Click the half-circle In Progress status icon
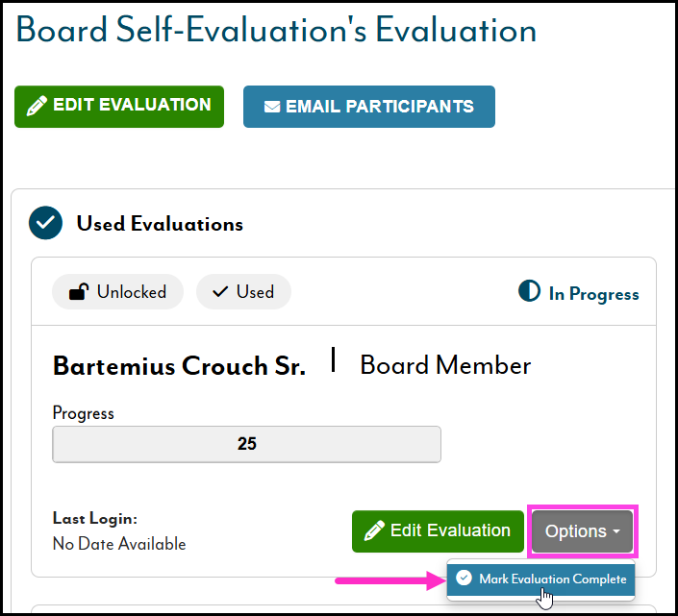Viewport: 678px width, 616px height. (x=529, y=292)
